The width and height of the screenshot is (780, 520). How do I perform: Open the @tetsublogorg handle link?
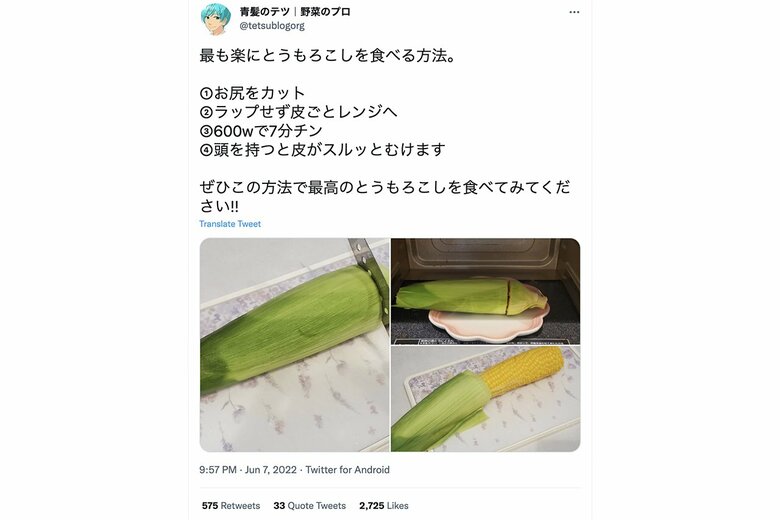click(x=272, y=26)
